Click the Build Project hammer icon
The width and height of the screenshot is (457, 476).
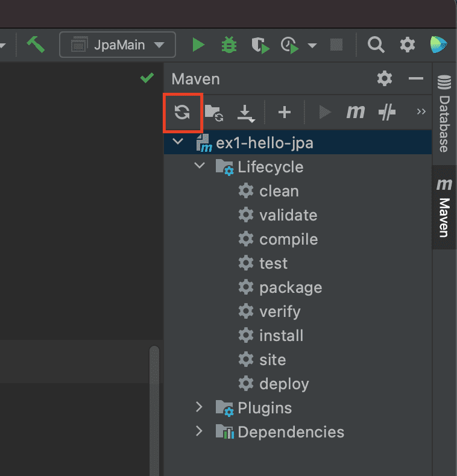[36, 45]
